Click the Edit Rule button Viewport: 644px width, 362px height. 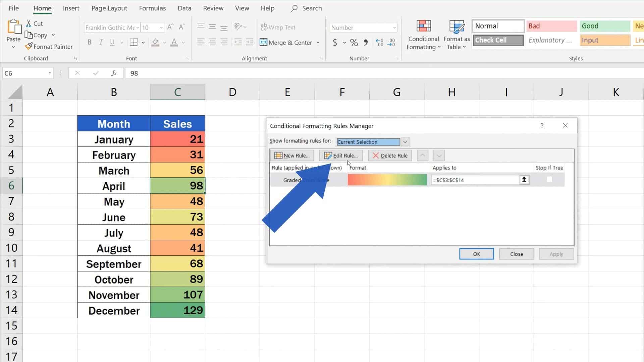[x=341, y=155]
